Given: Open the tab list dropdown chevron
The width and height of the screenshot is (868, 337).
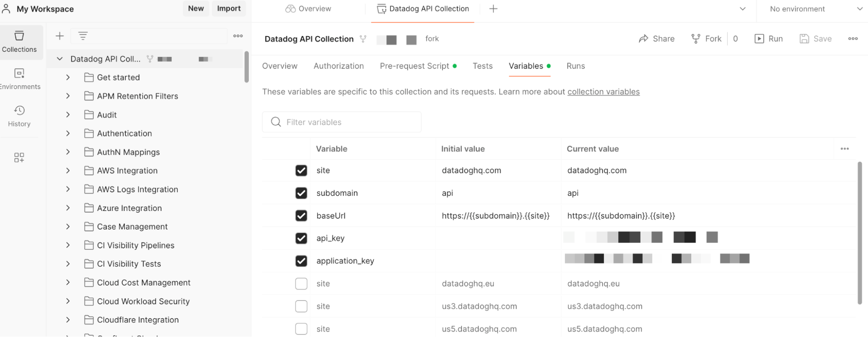Looking at the screenshot, I should 743,9.
